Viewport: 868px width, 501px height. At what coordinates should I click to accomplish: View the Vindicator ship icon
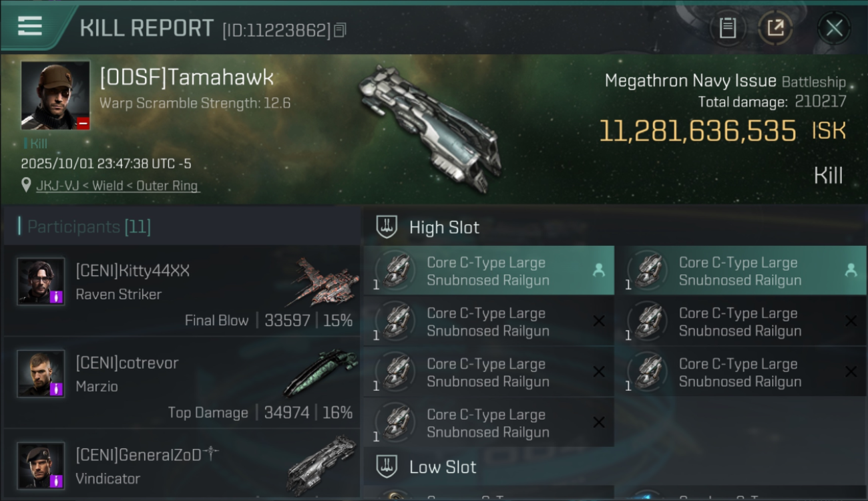[x=322, y=466]
